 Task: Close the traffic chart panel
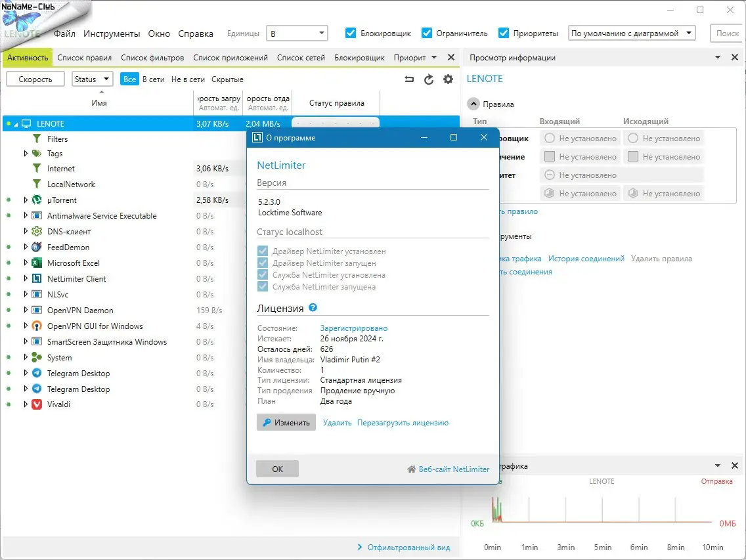[735, 466]
